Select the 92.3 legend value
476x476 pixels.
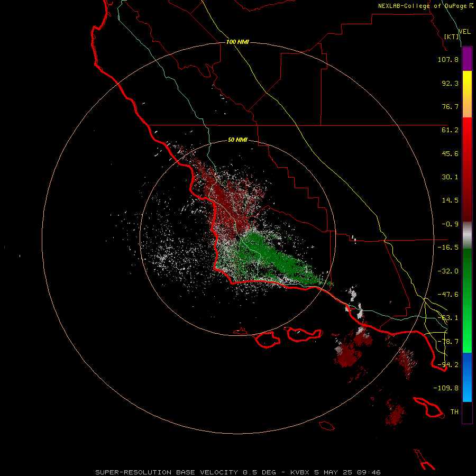click(x=450, y=83)
